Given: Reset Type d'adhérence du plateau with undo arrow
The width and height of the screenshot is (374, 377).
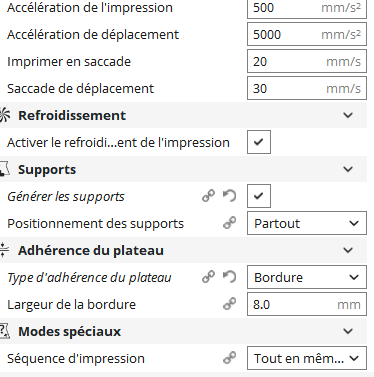Looking at the screenshot, I should [229, 277].
